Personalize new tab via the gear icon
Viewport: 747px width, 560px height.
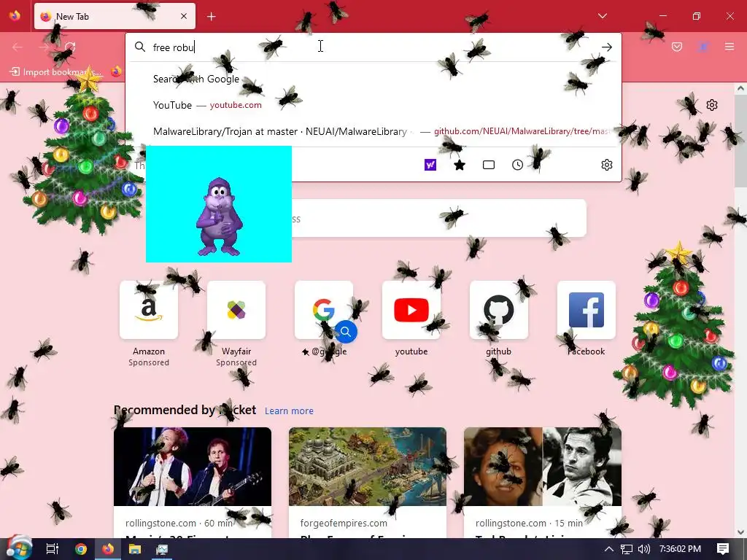tap(712, 105)
